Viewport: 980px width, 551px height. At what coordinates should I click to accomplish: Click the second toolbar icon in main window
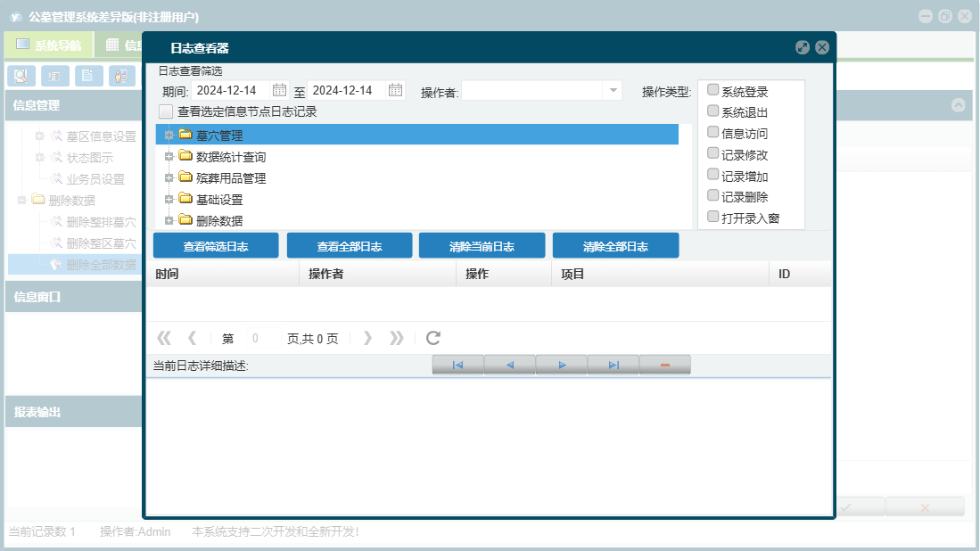[x=55, y=76]
